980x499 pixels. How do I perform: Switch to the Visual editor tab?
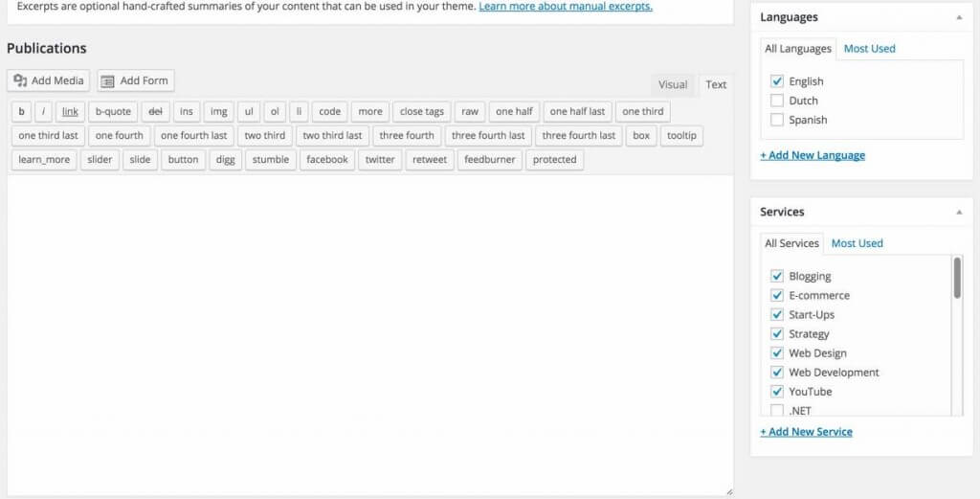[673, 84]
